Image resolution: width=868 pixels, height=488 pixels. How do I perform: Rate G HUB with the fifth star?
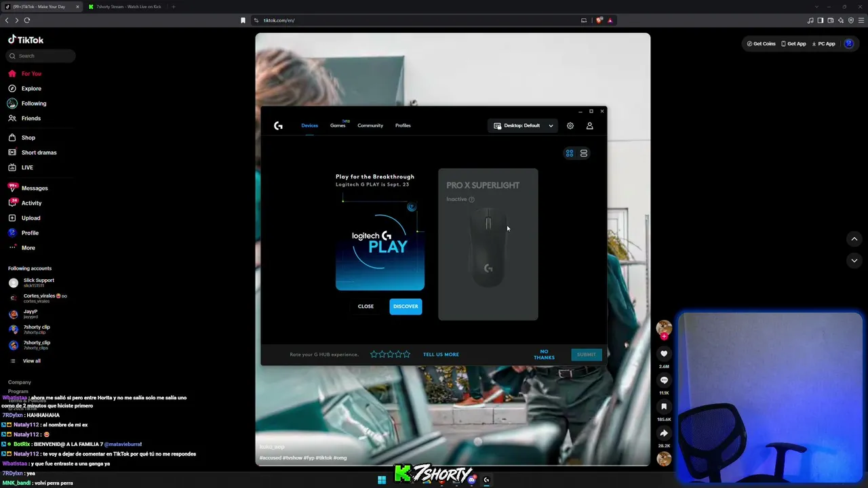407,354
